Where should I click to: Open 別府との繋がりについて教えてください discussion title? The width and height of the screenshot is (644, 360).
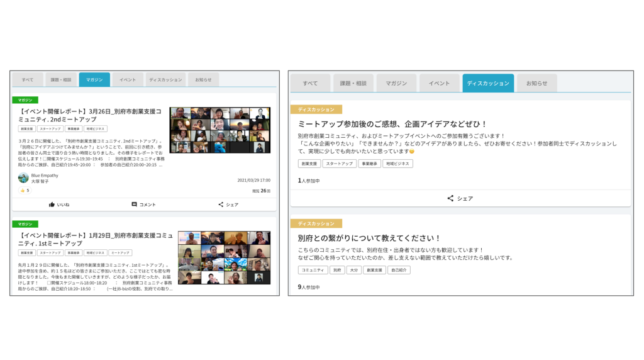tap(369, 238)
